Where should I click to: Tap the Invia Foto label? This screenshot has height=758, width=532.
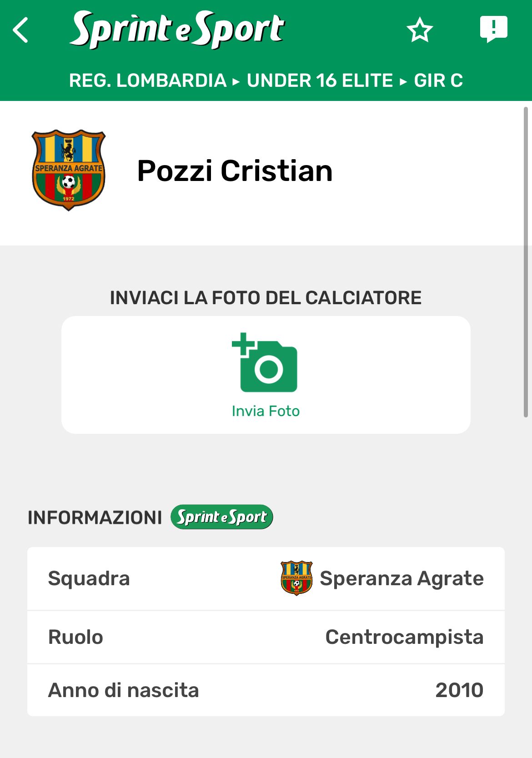(x=266, y=411)
